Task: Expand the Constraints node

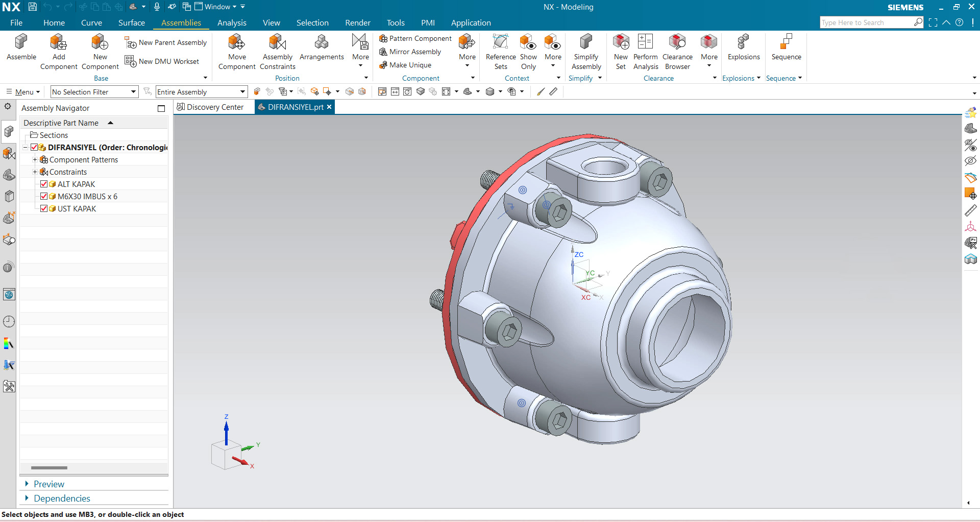Action: point(35,172)
